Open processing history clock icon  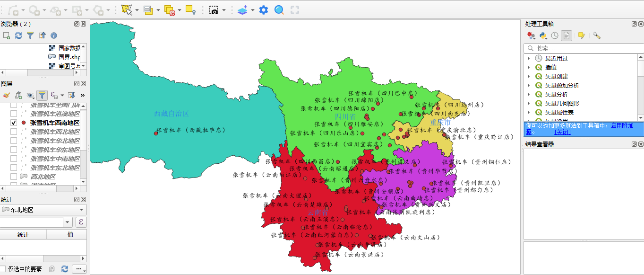click(x=555, y=35)
